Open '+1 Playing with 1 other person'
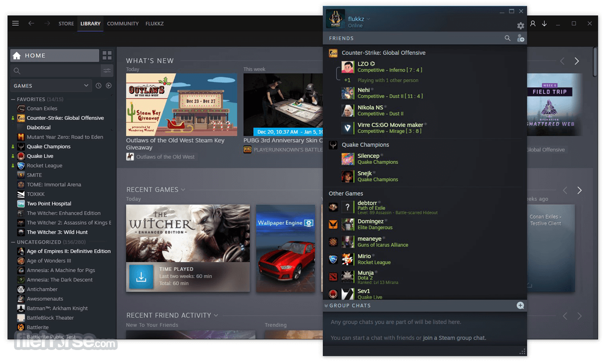Image resolution: width=606 pixels, height=364 pixels. point(381,80)
